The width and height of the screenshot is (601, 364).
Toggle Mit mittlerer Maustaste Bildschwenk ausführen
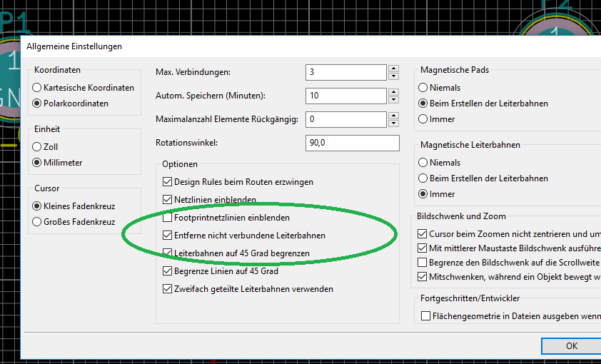422,248
